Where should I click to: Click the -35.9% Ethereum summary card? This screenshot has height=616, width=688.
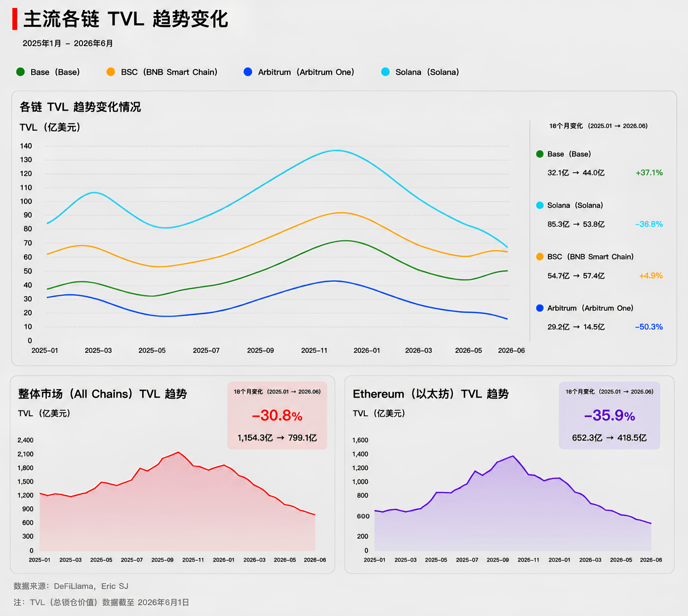(x=609, y=416)
